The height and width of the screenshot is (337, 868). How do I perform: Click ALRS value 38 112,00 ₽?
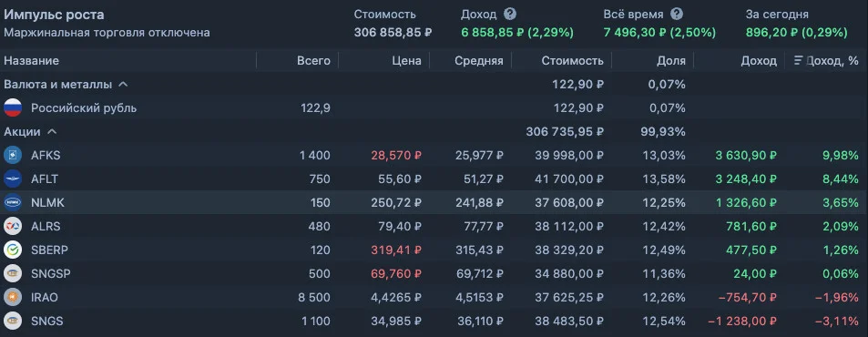[569, 226]
